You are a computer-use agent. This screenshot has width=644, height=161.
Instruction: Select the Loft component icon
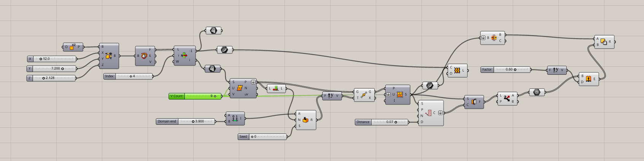pos(457,71)
